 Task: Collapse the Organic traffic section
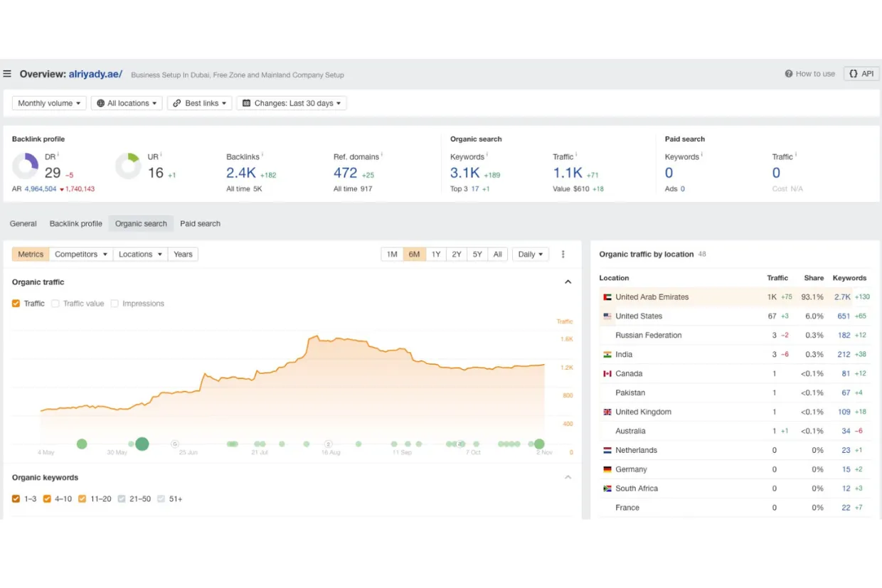[x=568, y=282]
